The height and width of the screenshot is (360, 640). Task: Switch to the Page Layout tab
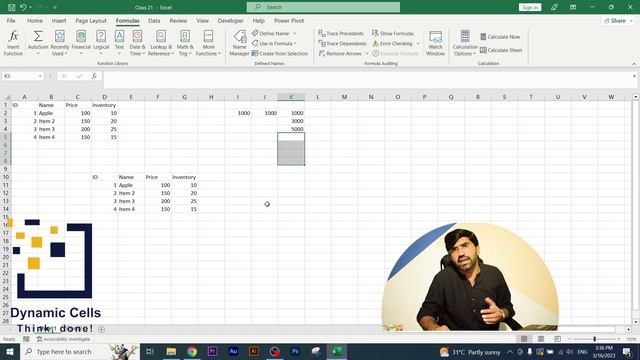pos(91,20)
